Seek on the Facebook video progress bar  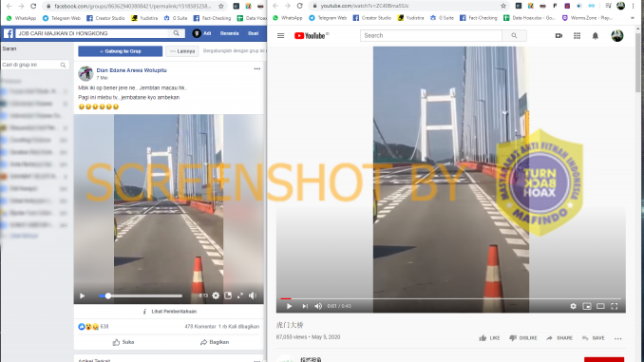pos(141,295)
